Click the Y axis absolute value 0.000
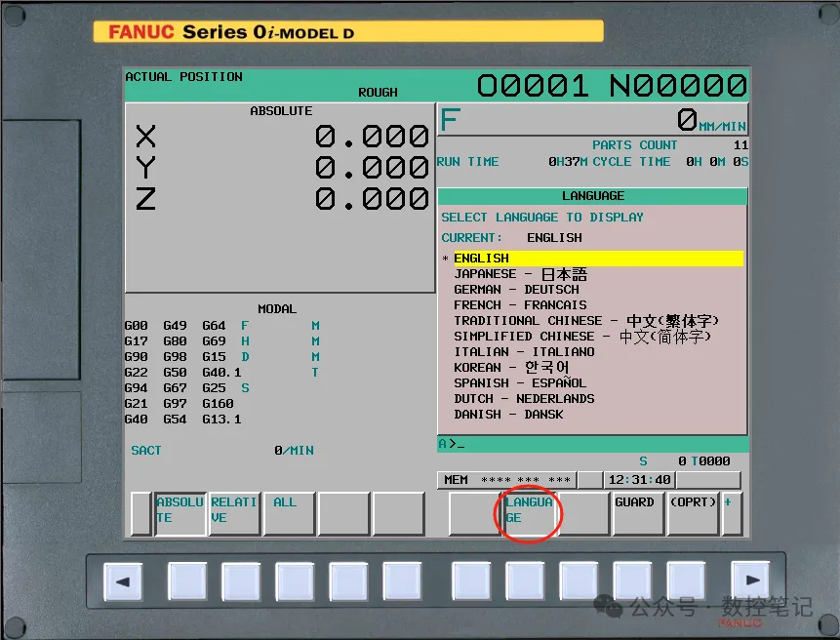 point(372,167)
